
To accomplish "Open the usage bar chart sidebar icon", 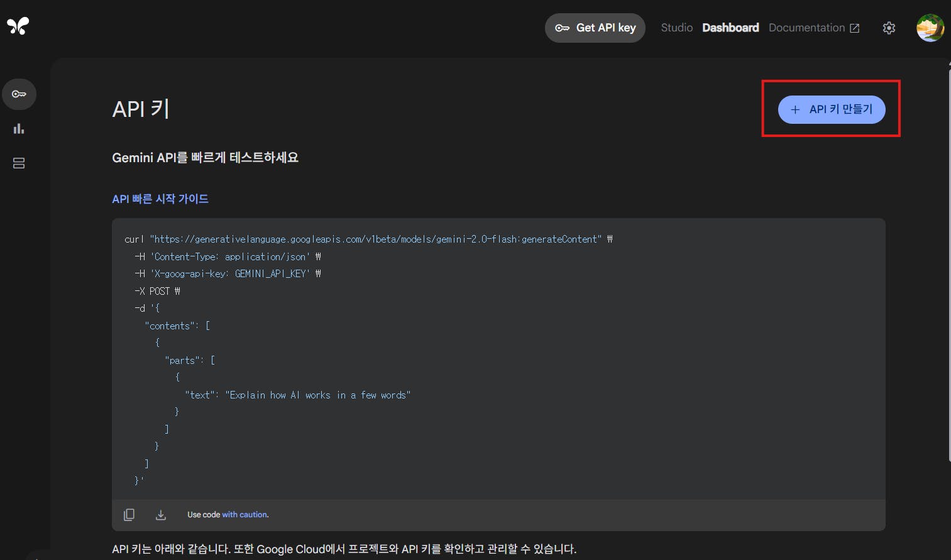I will (x=19, y=129).
